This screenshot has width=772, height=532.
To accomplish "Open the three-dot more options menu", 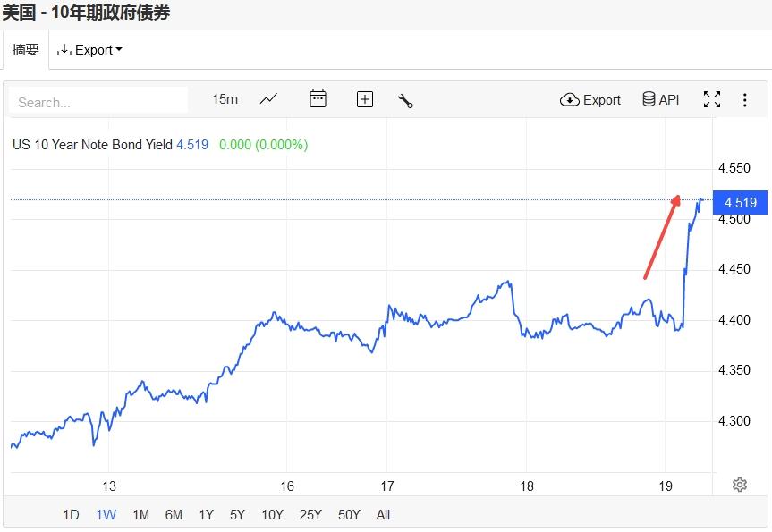I will tap(744, 100).
